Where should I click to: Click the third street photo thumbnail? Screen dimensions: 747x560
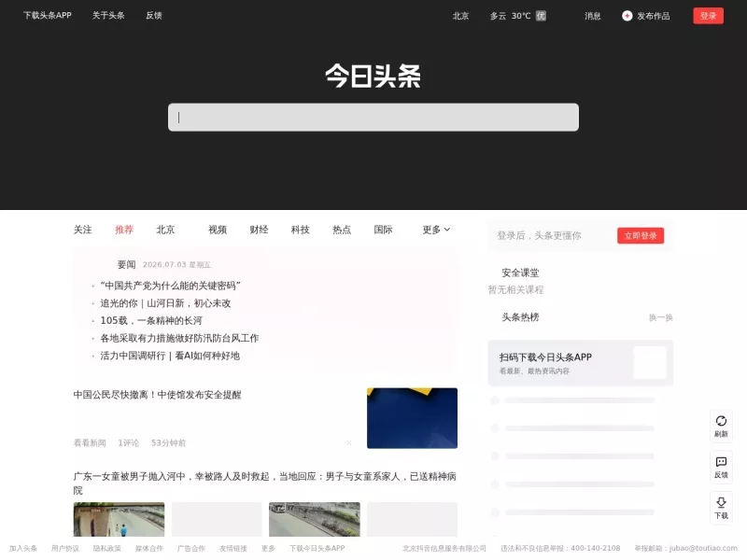click(x=315, y=520)
